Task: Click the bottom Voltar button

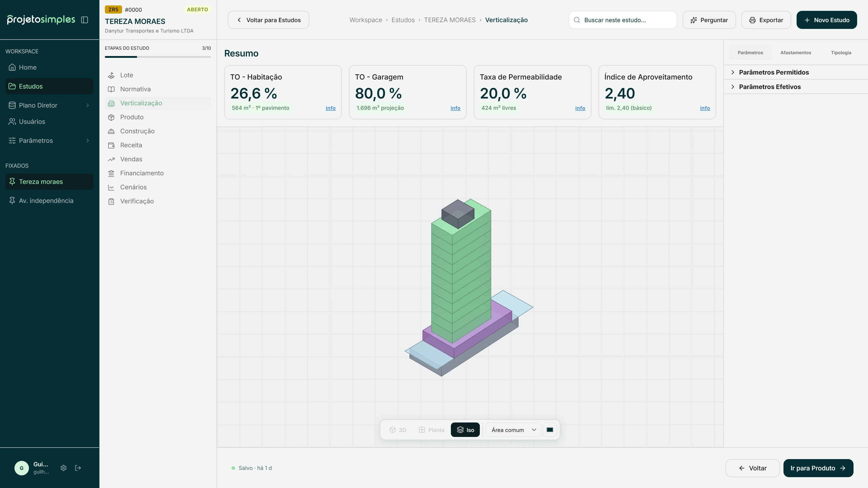Action: click(753, 468)
